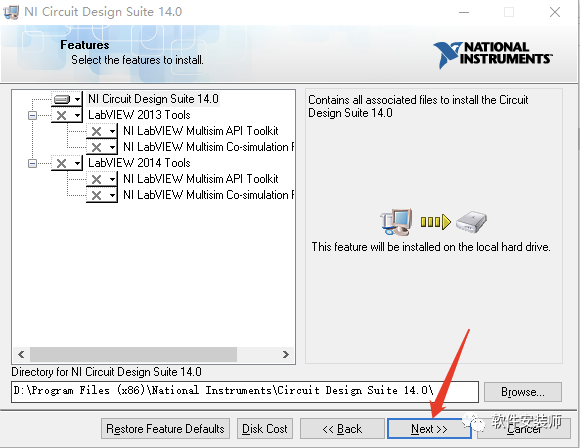Collapse the LabVIEW 2013 Tools tree node
This screenshot has width=580, height=448.
33,115
